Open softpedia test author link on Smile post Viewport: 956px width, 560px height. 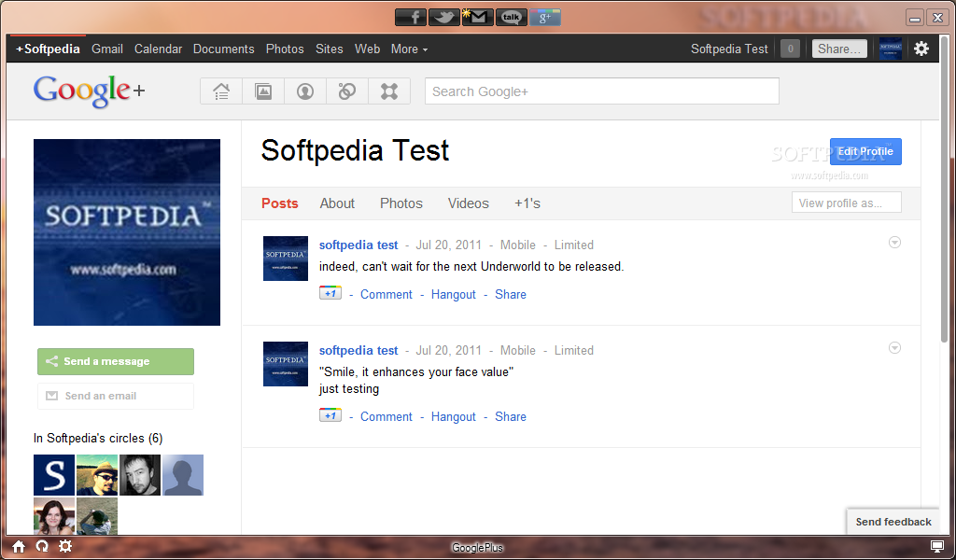(358, 350)
